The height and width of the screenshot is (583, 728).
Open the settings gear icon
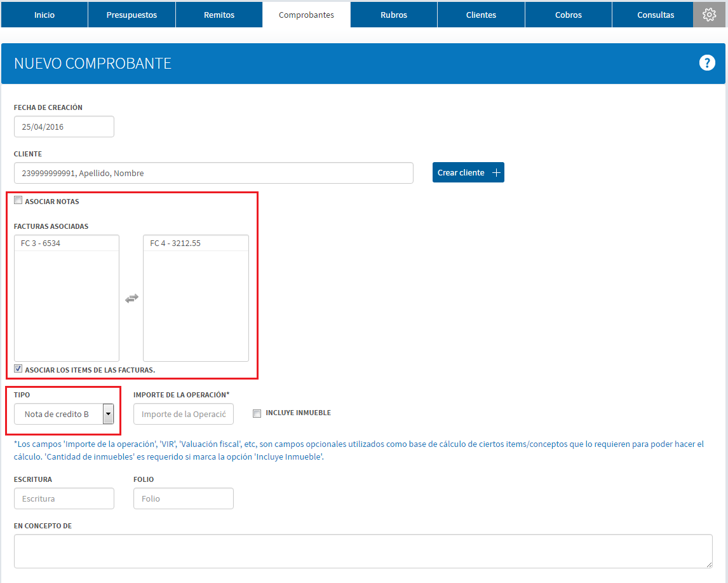coord(709,15)
